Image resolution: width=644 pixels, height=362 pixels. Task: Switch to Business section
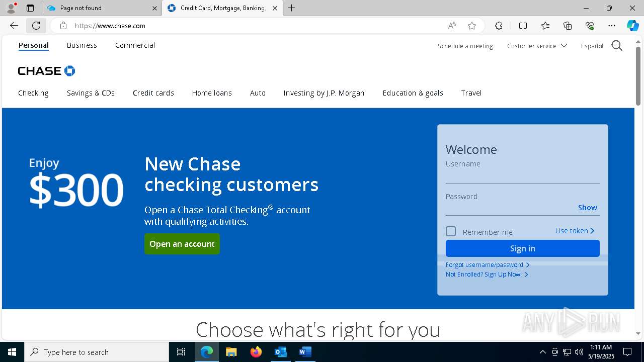tap(82, 45)
